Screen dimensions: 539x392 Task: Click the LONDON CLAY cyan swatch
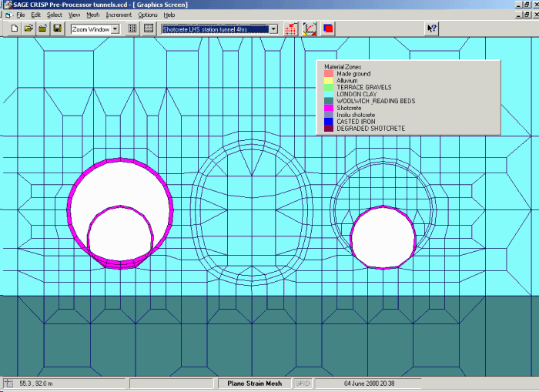point(329,94)
